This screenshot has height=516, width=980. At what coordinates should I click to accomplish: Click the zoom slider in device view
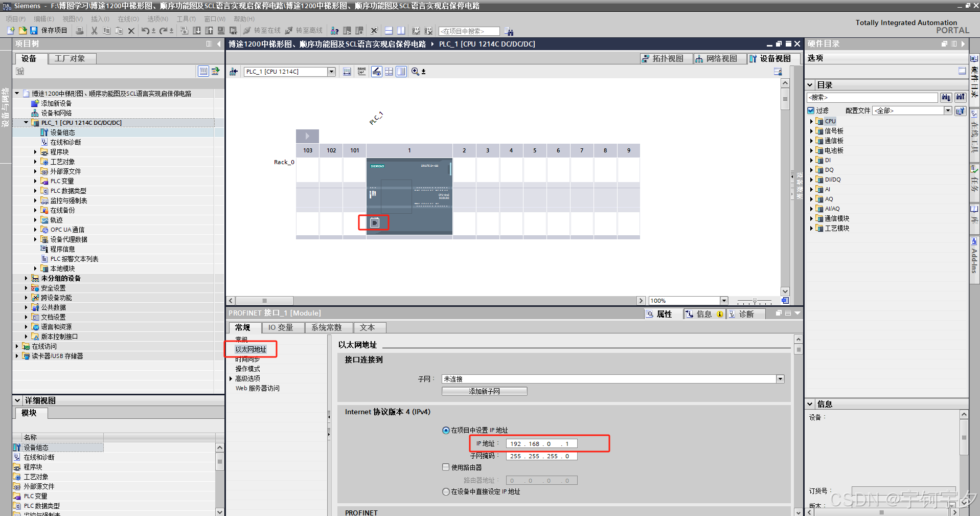755,301
